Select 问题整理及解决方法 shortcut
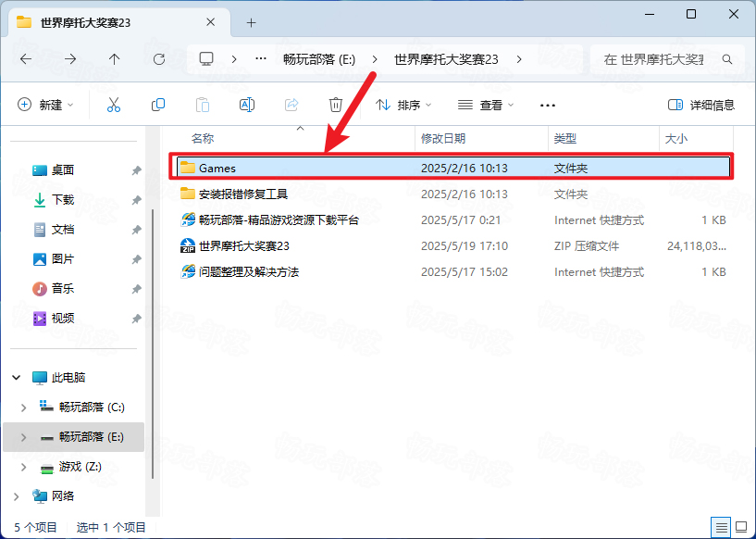 pos(452,272)
